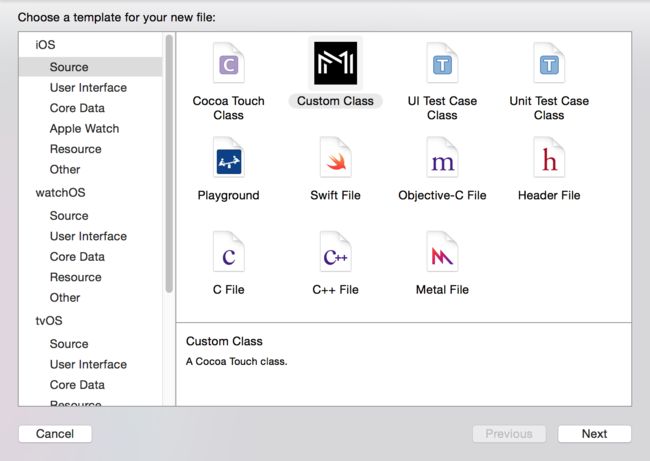Select Source under tvOS
The width and height of the screenshot is (650, 461).
click(69, 344)
